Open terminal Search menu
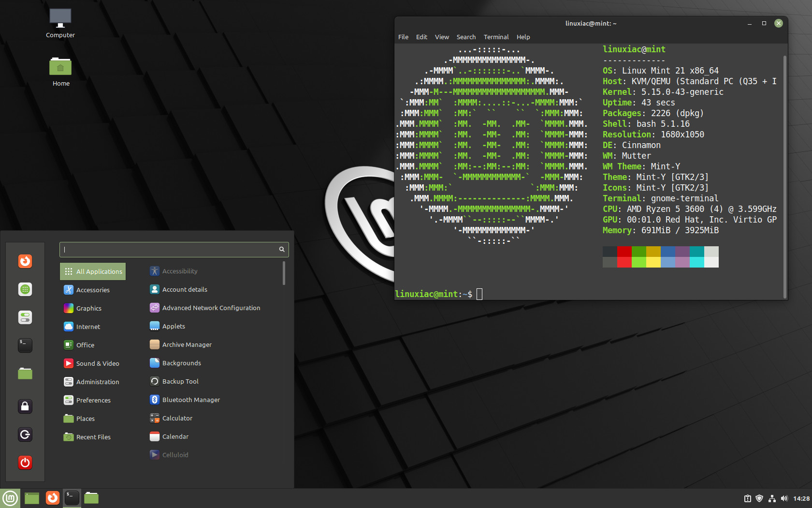The height and width of the screenshot is (508, 812). pos(466,37)
